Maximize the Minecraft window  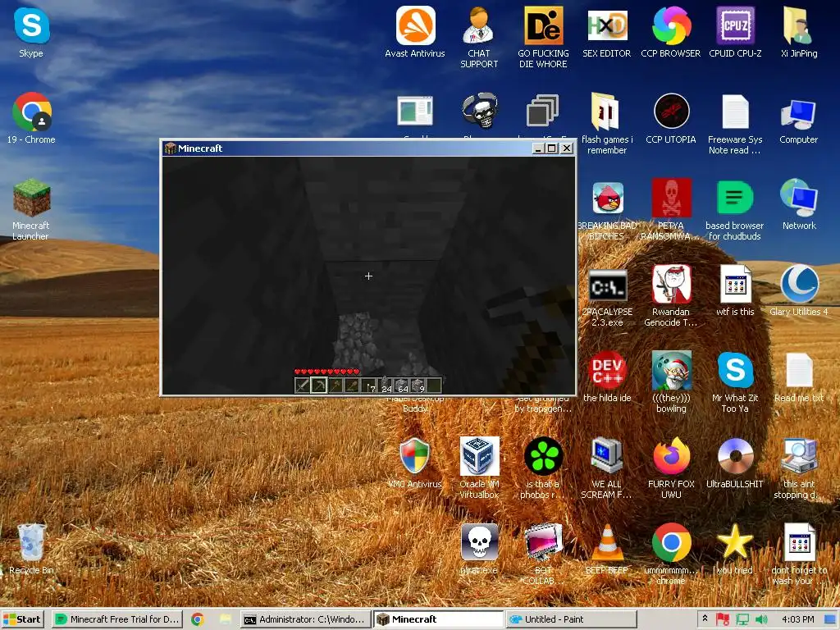point(552,148)
